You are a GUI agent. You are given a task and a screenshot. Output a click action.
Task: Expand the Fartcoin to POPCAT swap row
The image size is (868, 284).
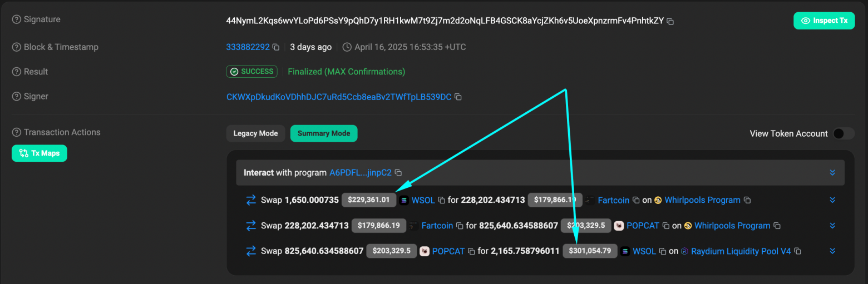click(832, 226)
